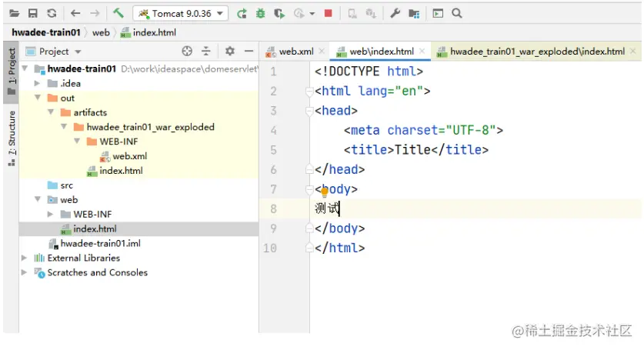
Task: Collapse the web folder arrow
Action: coord(38,200)
